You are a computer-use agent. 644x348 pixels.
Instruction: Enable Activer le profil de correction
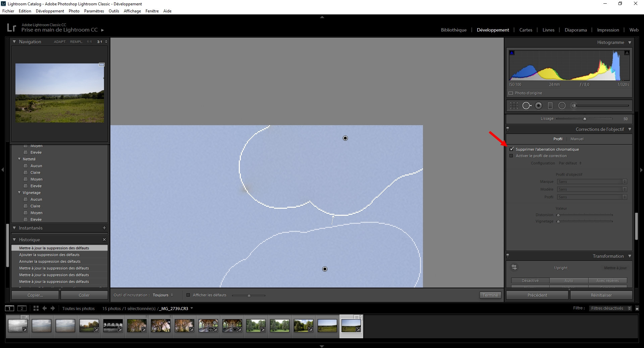pos(511,156)
